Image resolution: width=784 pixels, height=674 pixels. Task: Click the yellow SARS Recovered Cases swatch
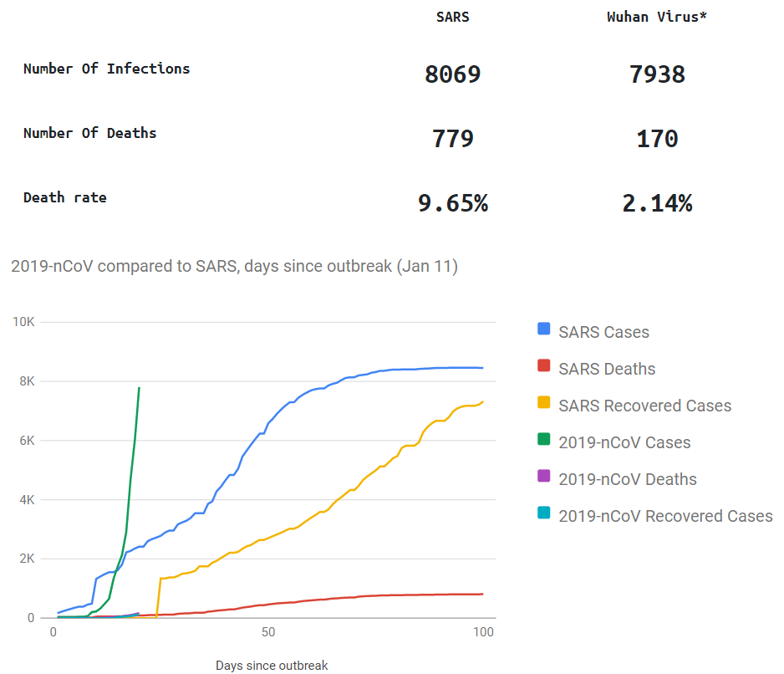544,403
